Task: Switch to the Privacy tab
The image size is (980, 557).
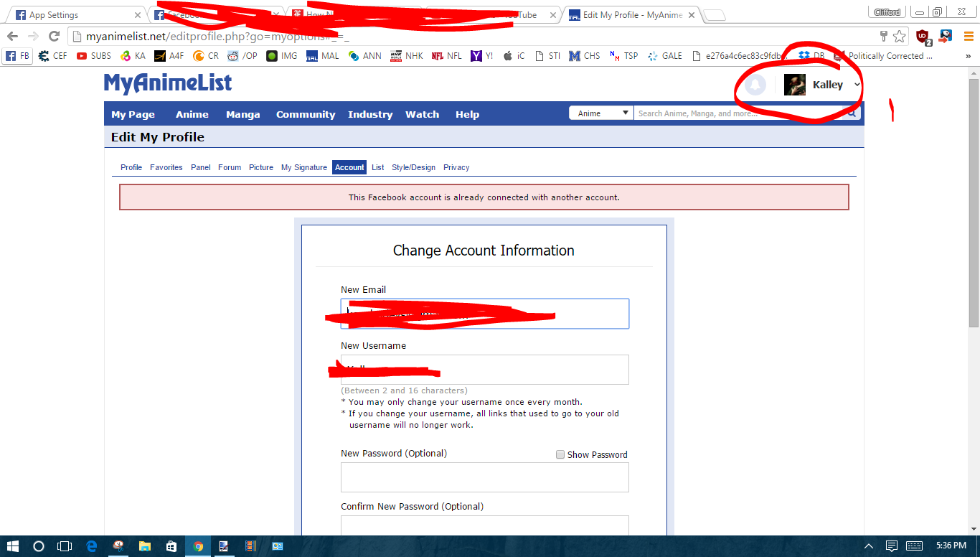Action: [456, 167]
